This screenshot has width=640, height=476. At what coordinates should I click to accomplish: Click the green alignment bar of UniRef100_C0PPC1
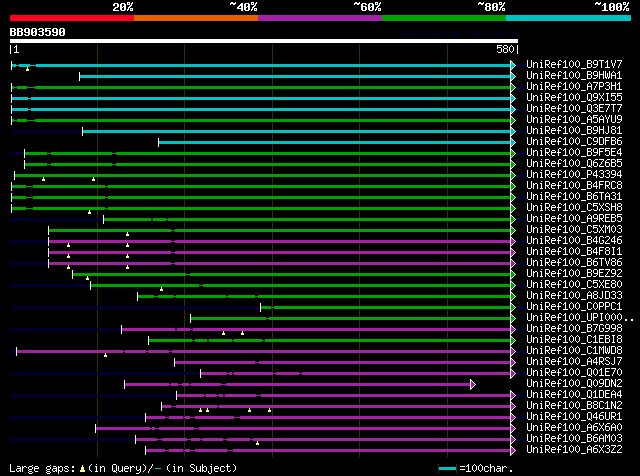(386, 307)
